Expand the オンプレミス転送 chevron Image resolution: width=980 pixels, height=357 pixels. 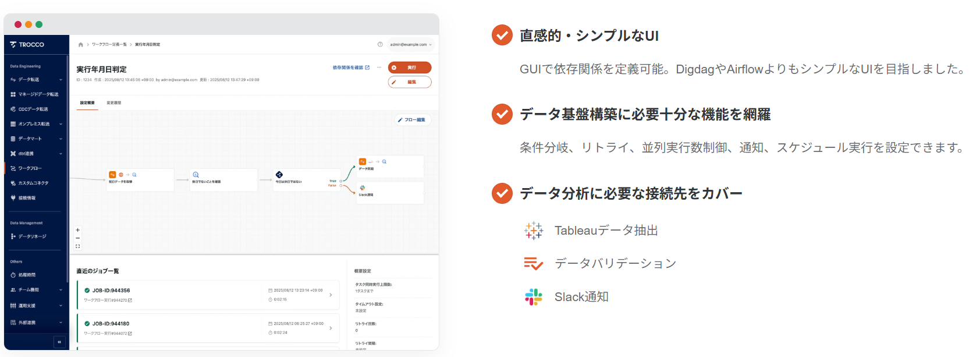point(61,124)
